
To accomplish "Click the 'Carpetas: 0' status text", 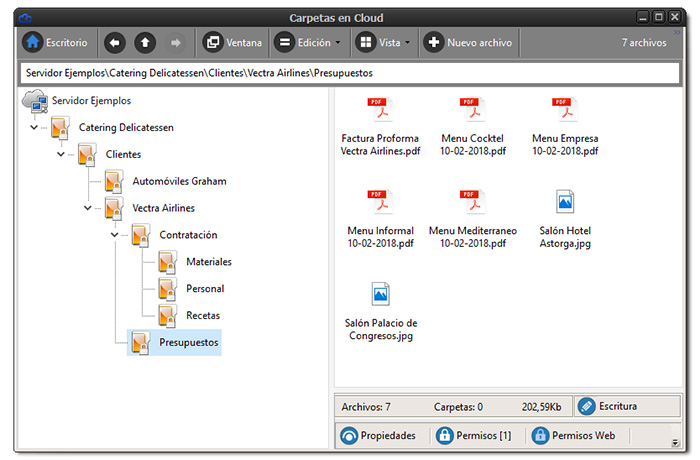I will point(458,407).
